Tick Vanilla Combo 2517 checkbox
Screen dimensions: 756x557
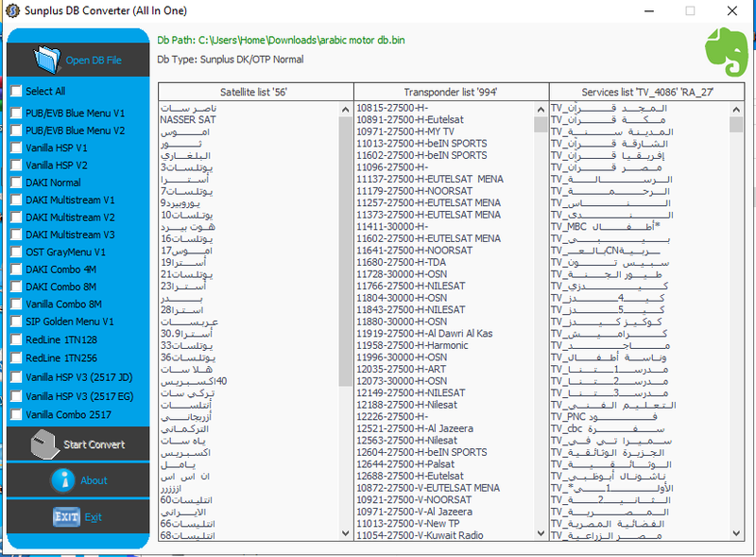click(16, 414)
